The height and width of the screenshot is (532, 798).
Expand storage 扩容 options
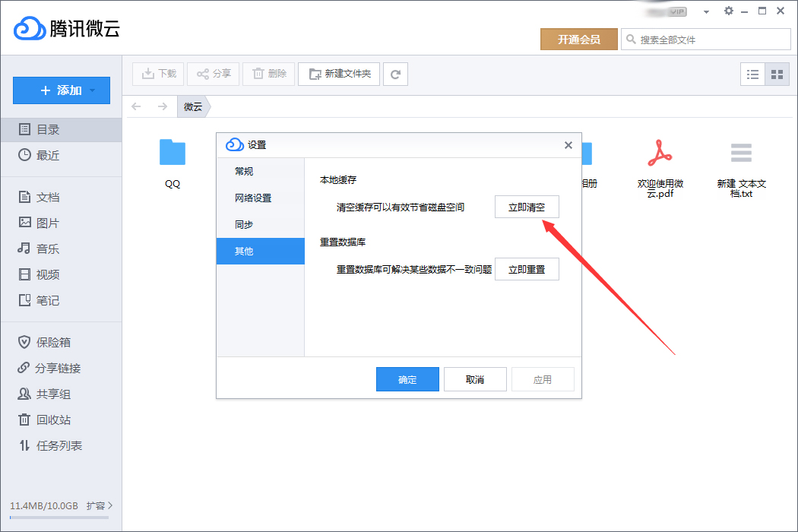pos(97,505)
